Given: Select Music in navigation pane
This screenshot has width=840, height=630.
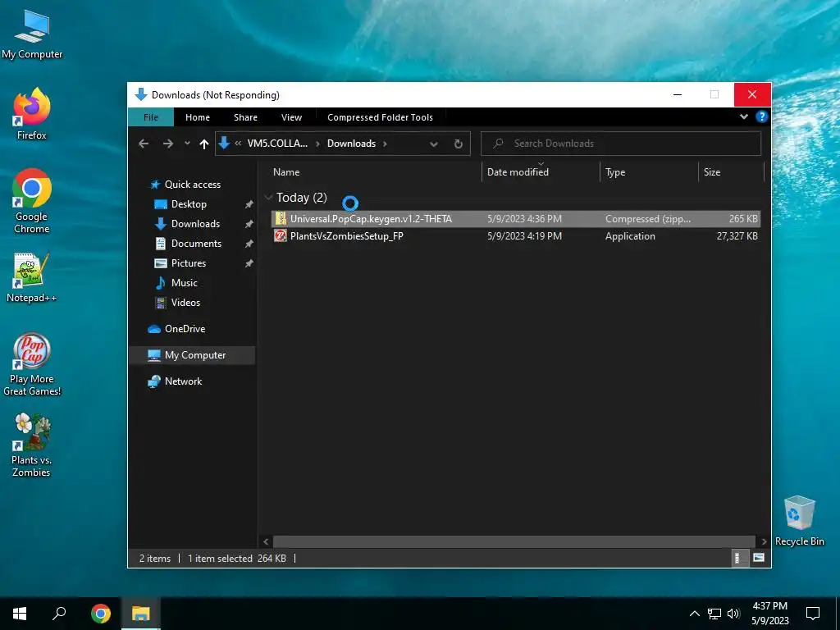Looking at the screenshot, I should 185,283.
